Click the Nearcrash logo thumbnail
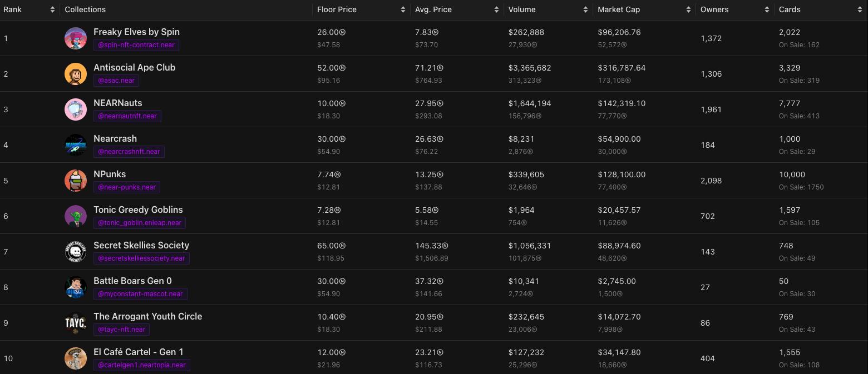Screen dimensions: 868x374 [76, 145]
